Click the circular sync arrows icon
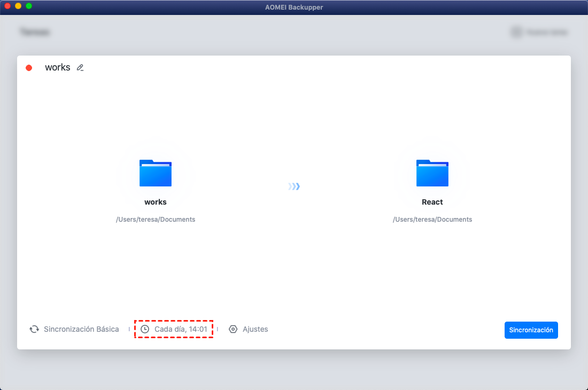This screenshot has height=390, width=588. pyautogui.click(x=34, y=329)
